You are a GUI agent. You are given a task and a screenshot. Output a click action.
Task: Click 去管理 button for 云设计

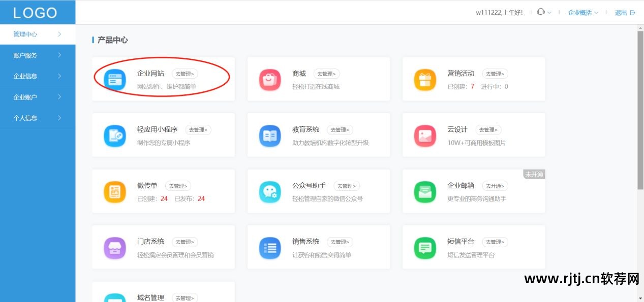(x=488, y=130)
